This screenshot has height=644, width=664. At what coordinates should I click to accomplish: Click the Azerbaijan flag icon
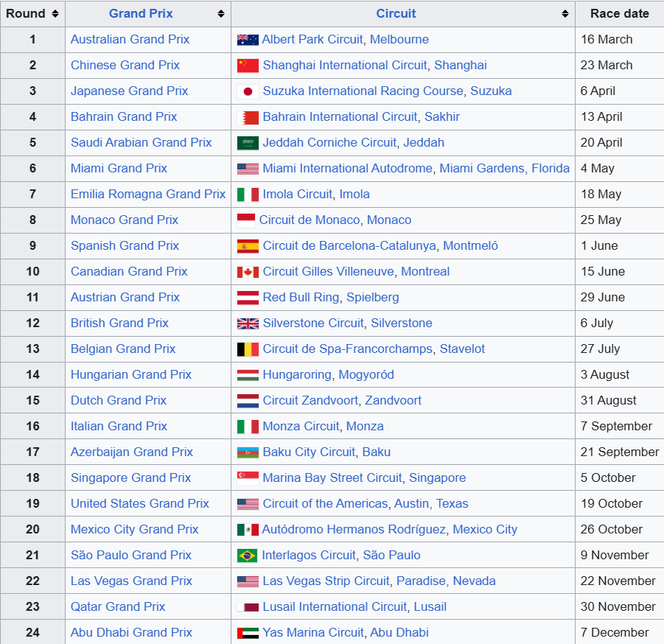248,452
